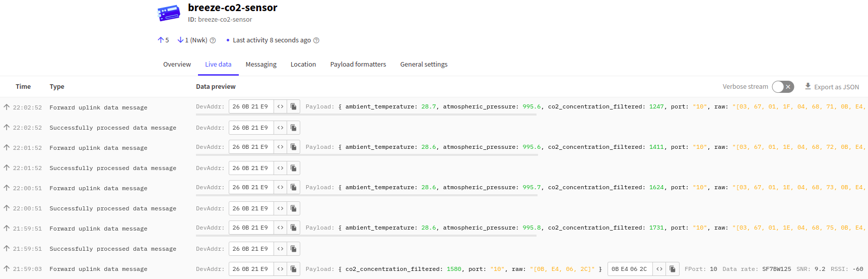The image size is (868, 279).
Task: Select the General settings tab
Action: (x=424, y=65)
